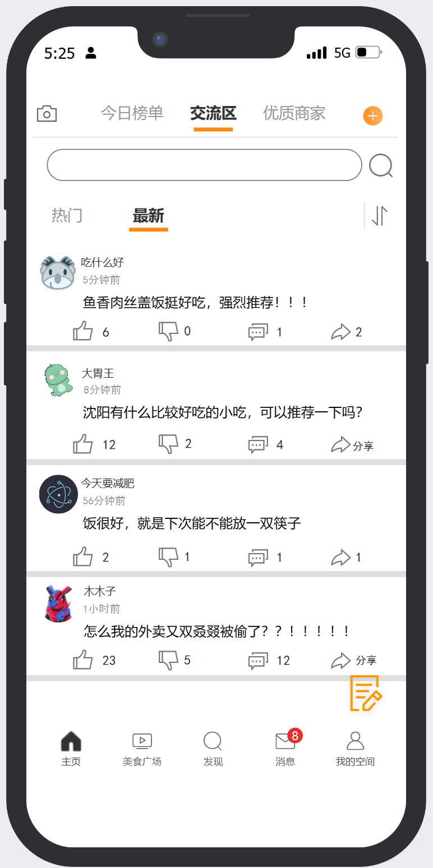Open 我的空间 profile tab

[355, 749]
